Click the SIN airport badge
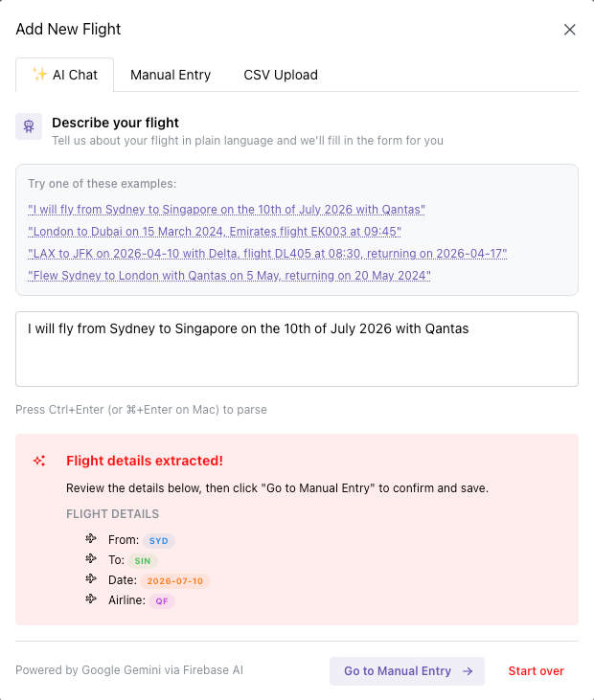 click(143, 561)
